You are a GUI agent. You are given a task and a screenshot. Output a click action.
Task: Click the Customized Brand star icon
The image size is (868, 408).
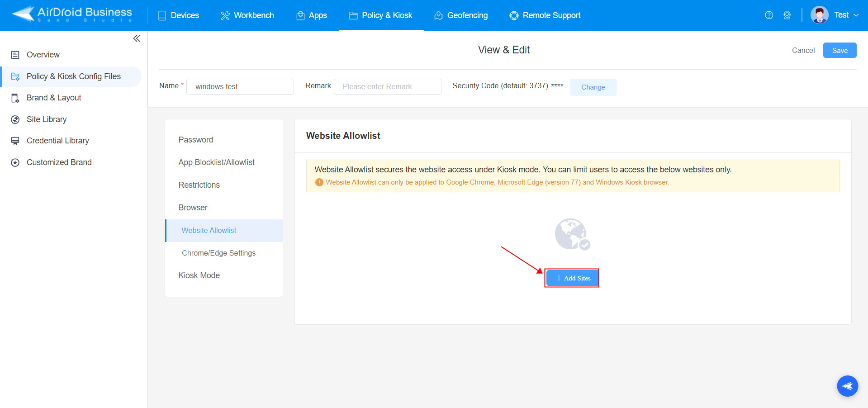tap(15, 162)
